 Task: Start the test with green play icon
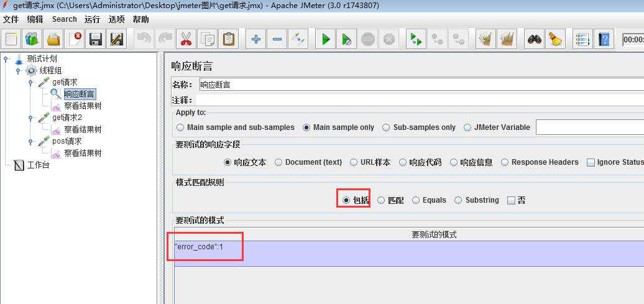(326, 39)
